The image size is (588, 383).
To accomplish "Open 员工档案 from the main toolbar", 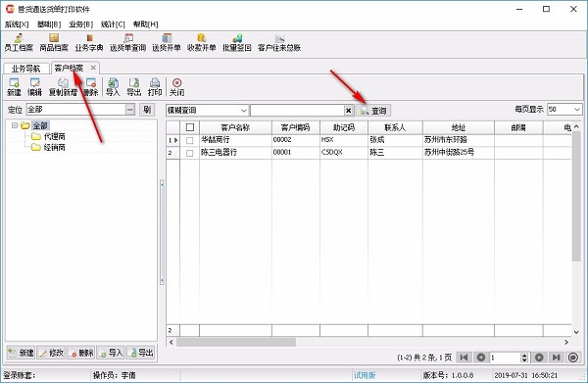I will (x=19, y=42).
